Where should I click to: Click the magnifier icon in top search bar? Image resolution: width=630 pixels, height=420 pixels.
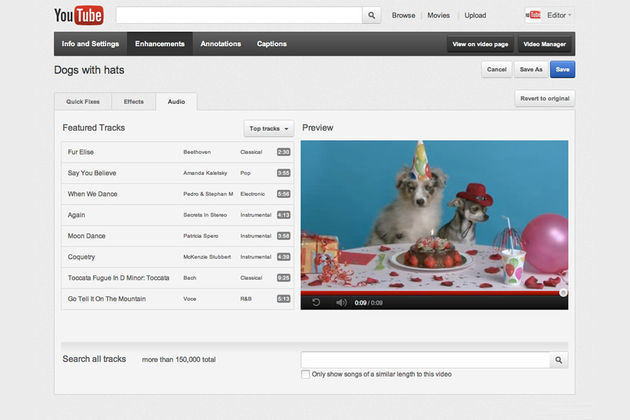(x=372, y=16)
